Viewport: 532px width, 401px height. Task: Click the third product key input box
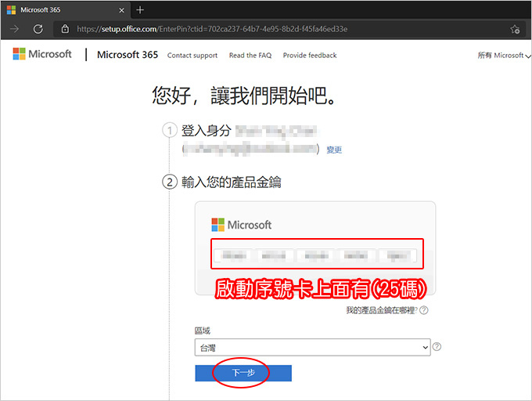[316, 255]
